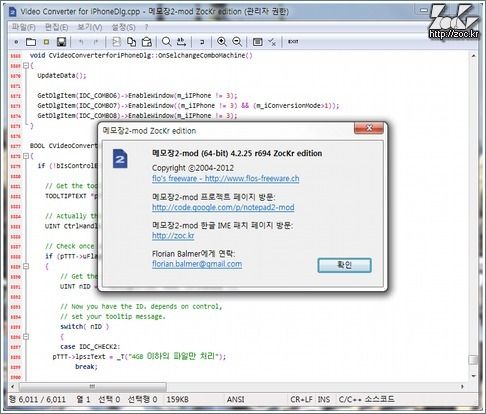Open the 보기(V) menu

tap(90, 27)
